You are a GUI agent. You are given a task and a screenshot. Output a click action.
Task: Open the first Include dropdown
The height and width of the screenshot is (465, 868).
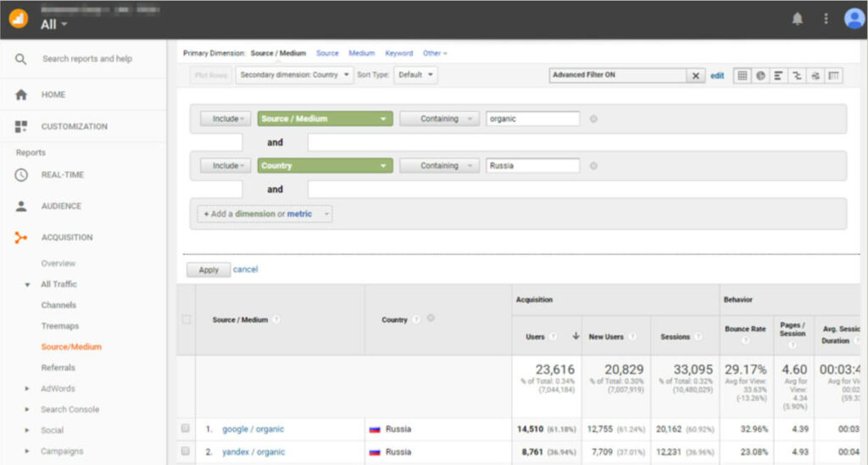coord(225,119)
